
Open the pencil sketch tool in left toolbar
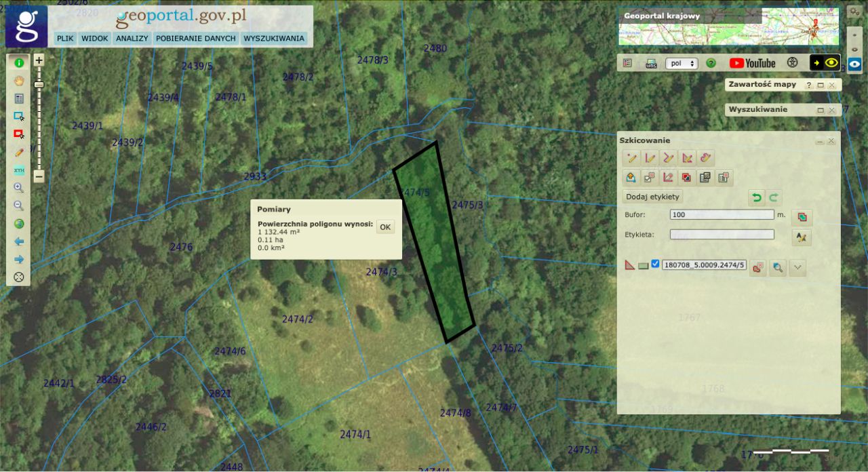pyautogui.click(x=18, y=152)
